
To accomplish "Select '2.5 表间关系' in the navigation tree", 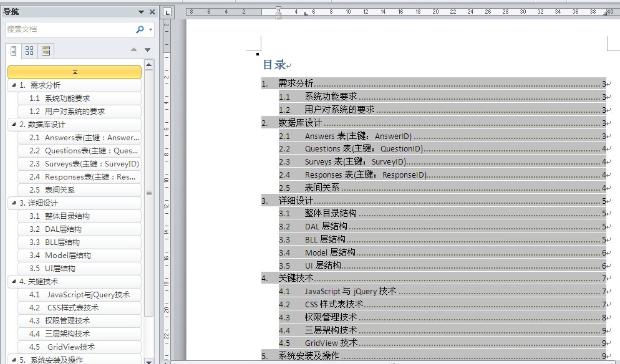I will pos(59,190).
